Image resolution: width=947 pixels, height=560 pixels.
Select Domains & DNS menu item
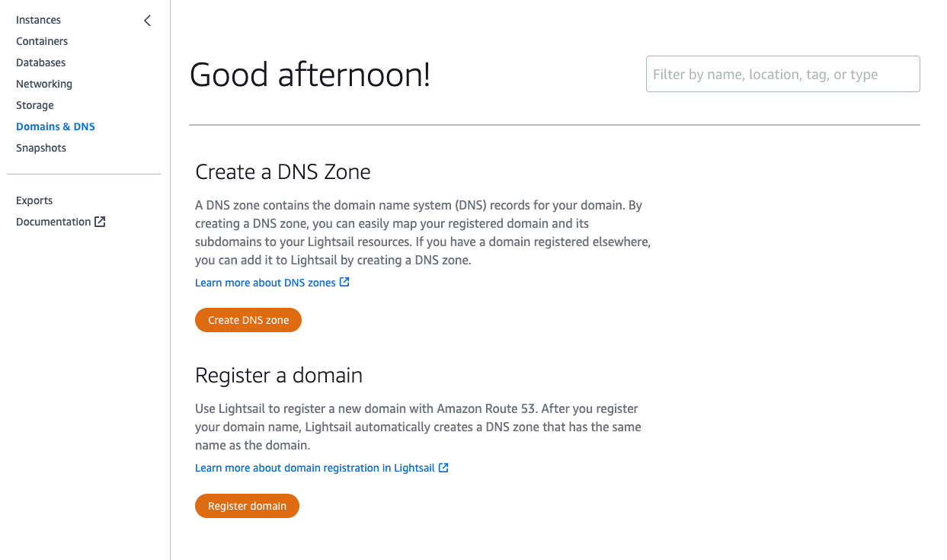(x=56, y=126)
